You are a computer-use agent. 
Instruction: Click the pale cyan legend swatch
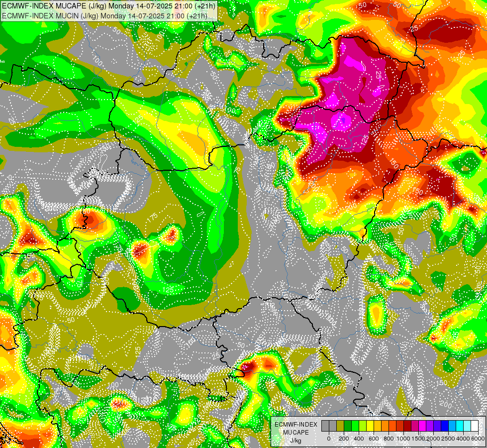(x=468, y=426)
